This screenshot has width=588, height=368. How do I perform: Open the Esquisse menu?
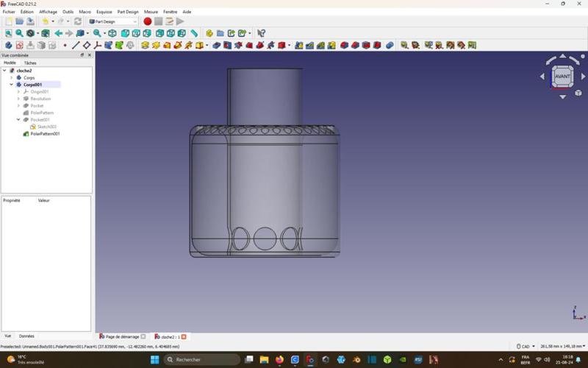(104, 12)
